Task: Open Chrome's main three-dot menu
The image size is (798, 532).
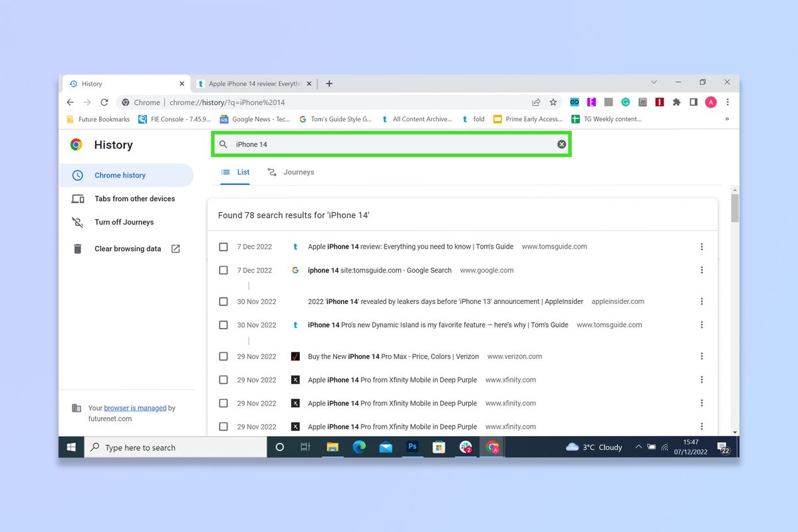Action: click(x=728, y=102)
